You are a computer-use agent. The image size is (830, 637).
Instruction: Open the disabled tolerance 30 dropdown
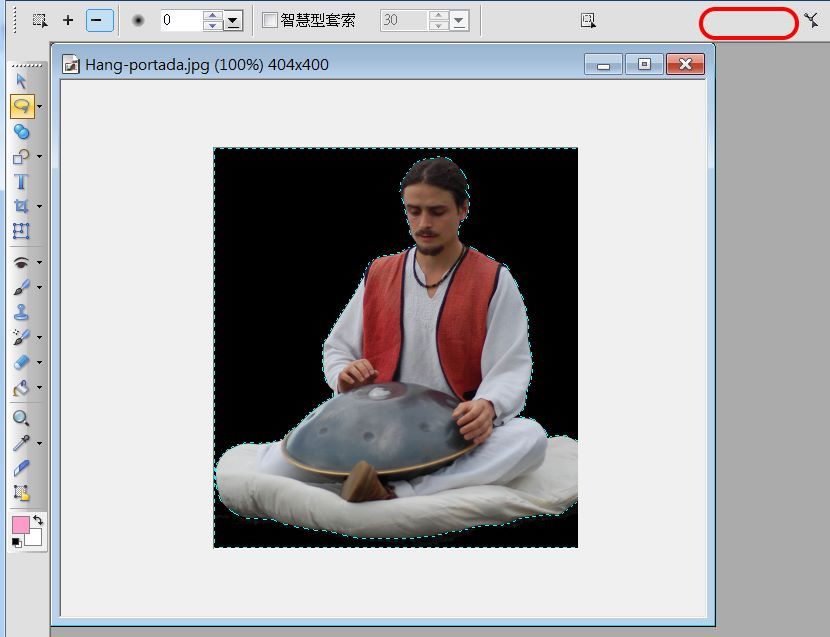click(x=459, y=21)
